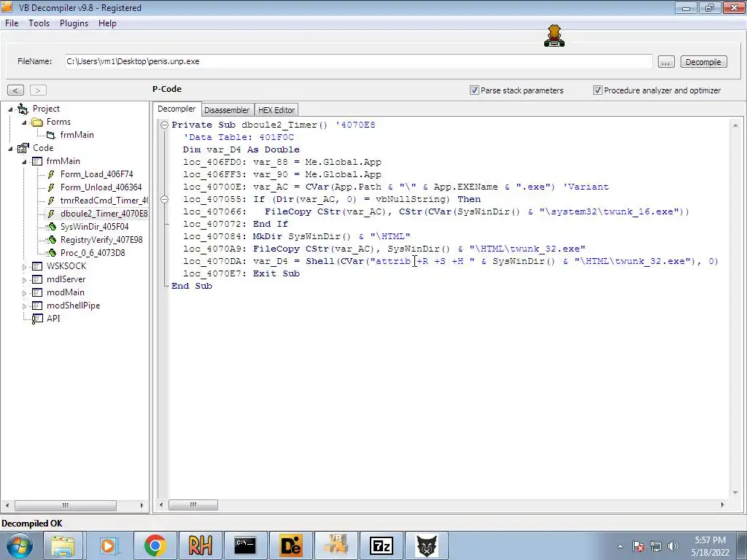Collapse the Code tree node
This screenshot has height=560, width=747.
(x=10, y=149)
